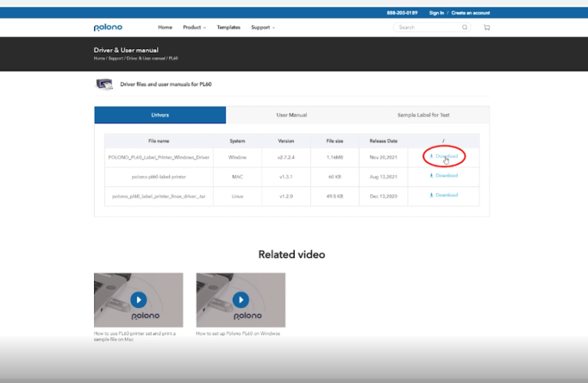Click the PL60 breadcrumb entry
Screen dimensions: 588x383
[173, 58]
